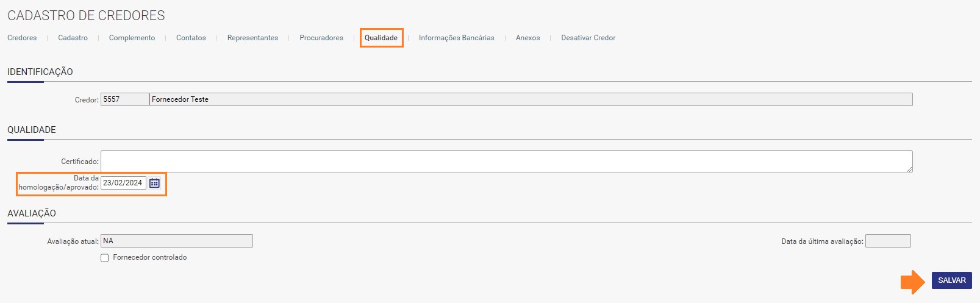Select the Contatos tab
The image size is (980, 303).
click(x=191, y=38)
